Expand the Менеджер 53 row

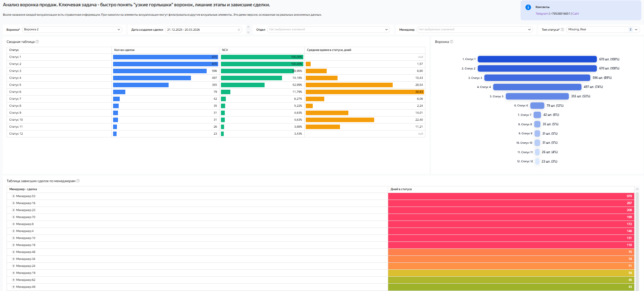pos(14,196)
